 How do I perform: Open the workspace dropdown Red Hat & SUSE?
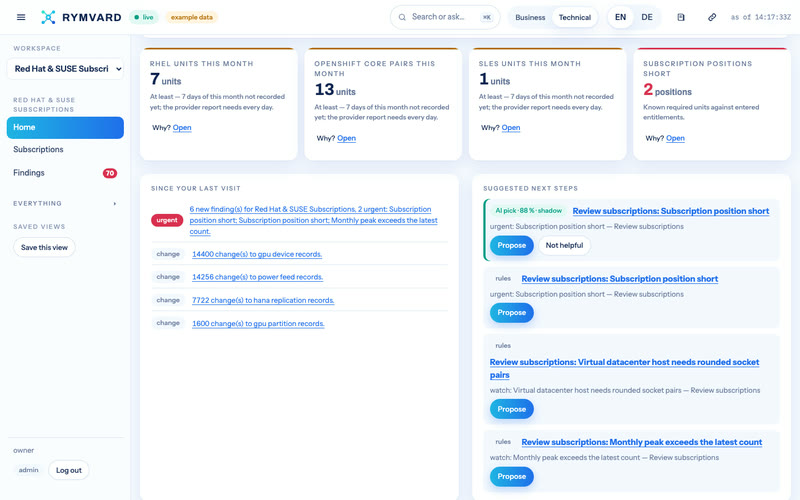[65, 68]
